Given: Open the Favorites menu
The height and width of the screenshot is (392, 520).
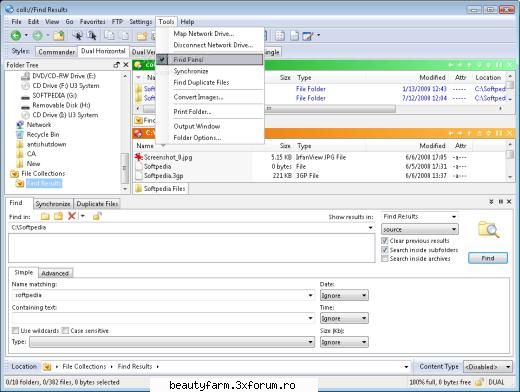Looking at the screenshot, I should coord(92,22).
